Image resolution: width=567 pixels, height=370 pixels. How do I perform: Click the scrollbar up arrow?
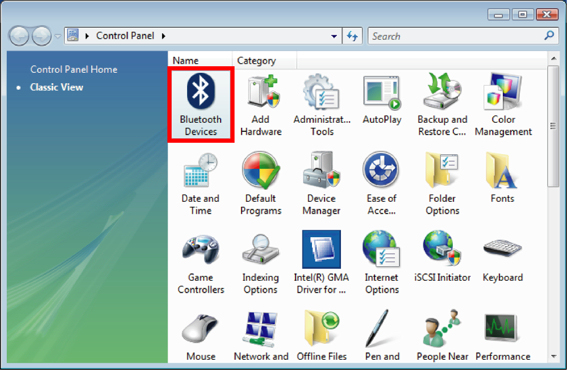pyautogui.click(x=554, y=58)
